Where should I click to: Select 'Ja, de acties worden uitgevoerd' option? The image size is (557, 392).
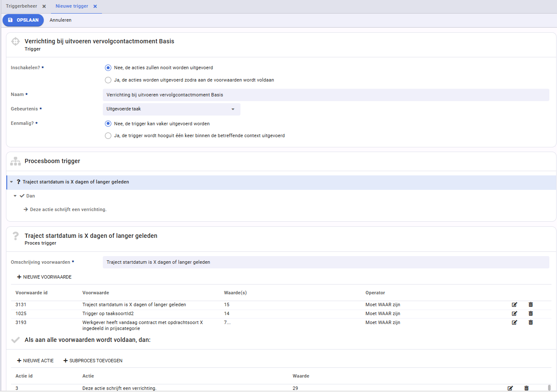(108, 80)
